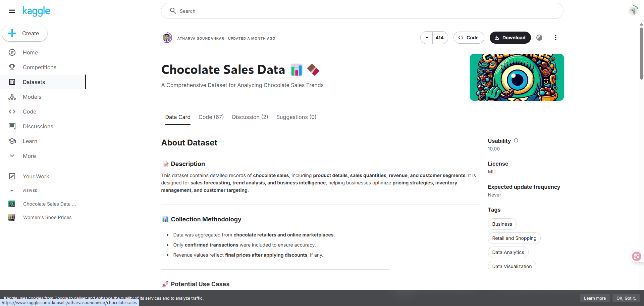Expand the More sidebar section
Viewport: 644px width, 306px height.
click(29, 156)
